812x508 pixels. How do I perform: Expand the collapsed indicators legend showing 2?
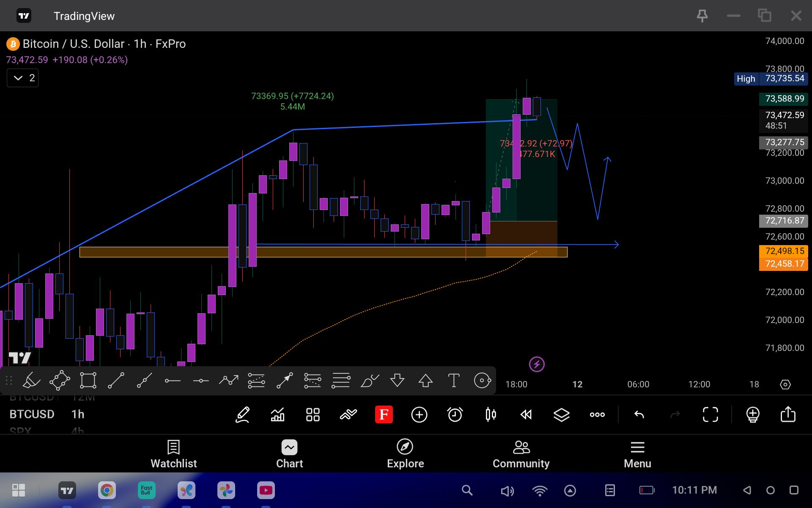[23, 78]
